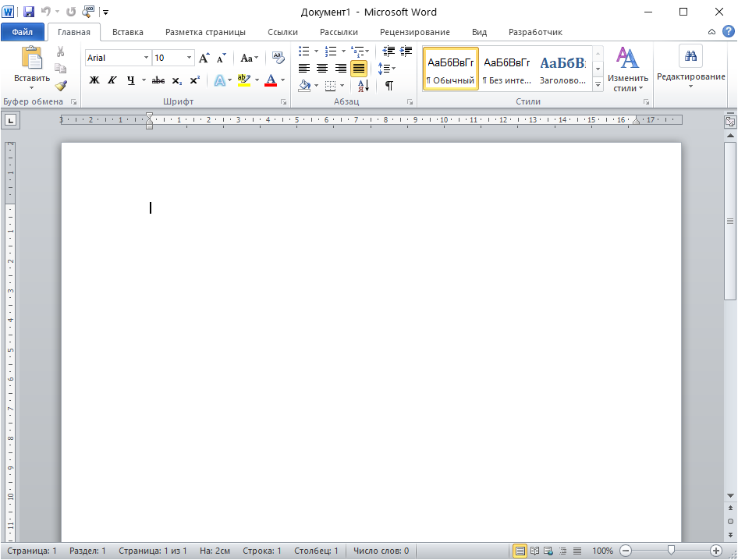The image size is (738, 560).
Task: Open the Найти search icon
Action: click(x=690, y=56)
